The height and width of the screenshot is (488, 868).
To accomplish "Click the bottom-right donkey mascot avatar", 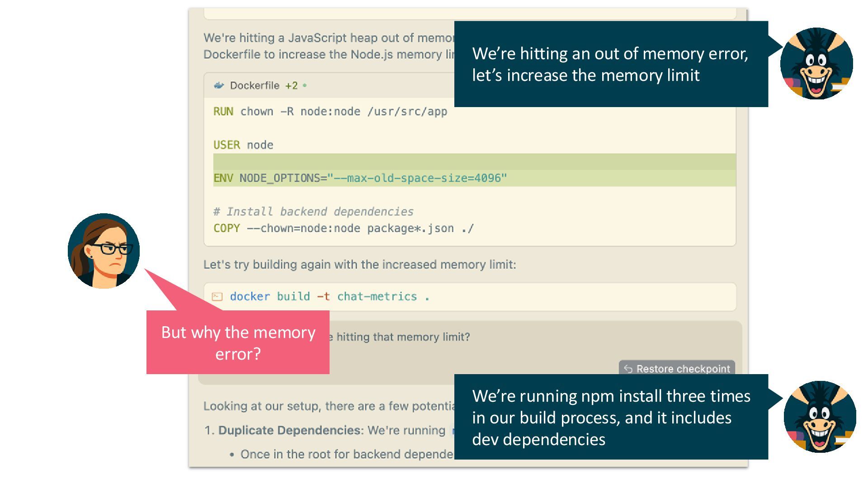I will pyautogui.click(x=820, y=417).
